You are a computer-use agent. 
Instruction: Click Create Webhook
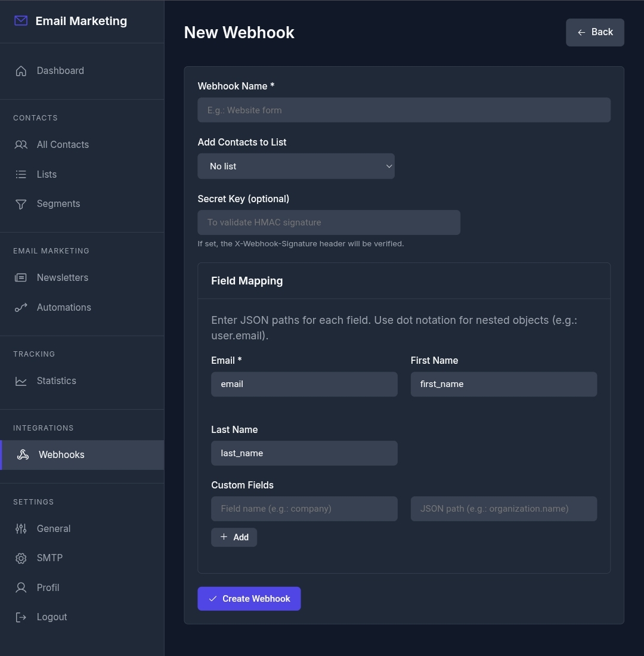249,598
